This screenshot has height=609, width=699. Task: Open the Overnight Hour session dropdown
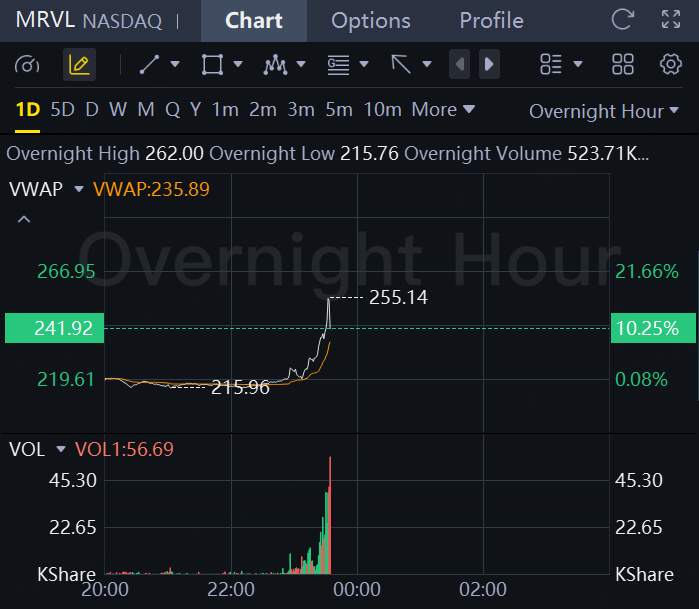[x=604, y=111]
